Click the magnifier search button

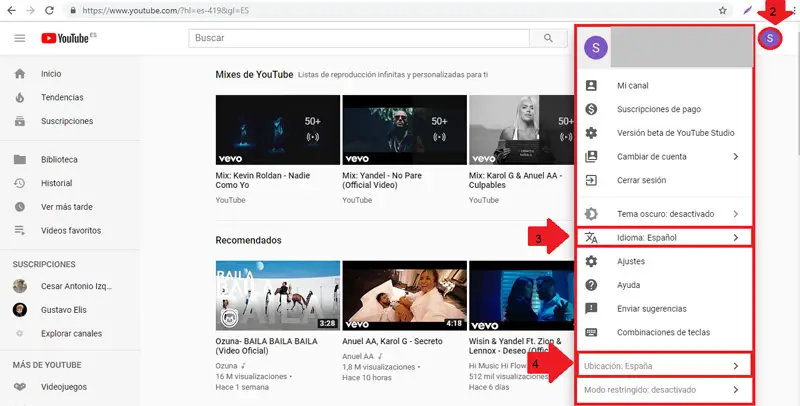coord(548,38)
